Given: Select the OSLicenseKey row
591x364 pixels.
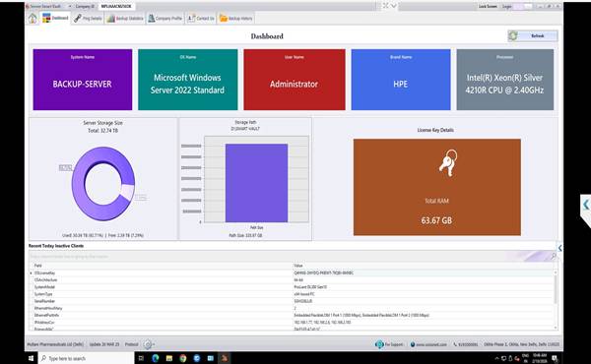Looking at the screenshot, I should (x=293, y=273).
